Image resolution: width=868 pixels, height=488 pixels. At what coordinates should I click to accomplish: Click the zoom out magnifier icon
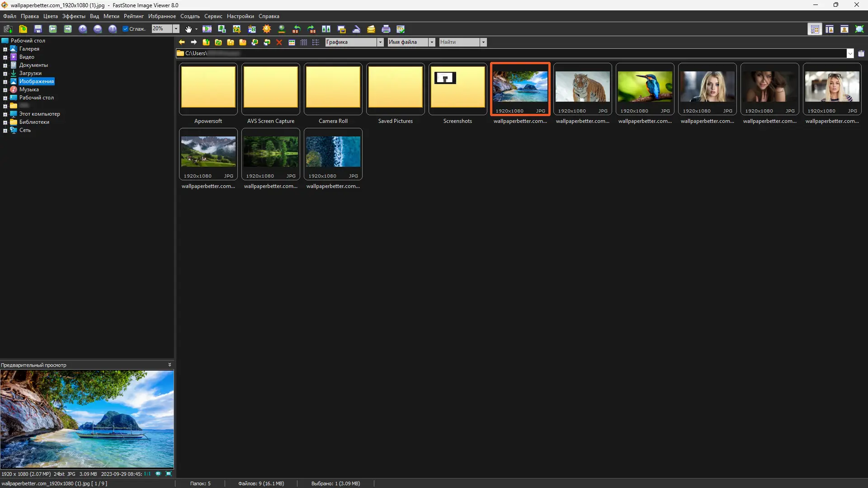[98, 29]
